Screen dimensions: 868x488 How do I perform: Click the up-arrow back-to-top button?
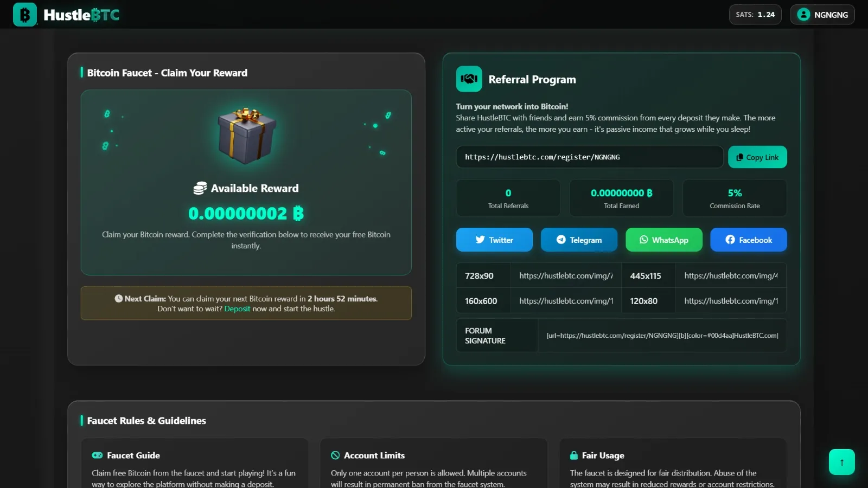pyautogui.click(x=842, y=462)
